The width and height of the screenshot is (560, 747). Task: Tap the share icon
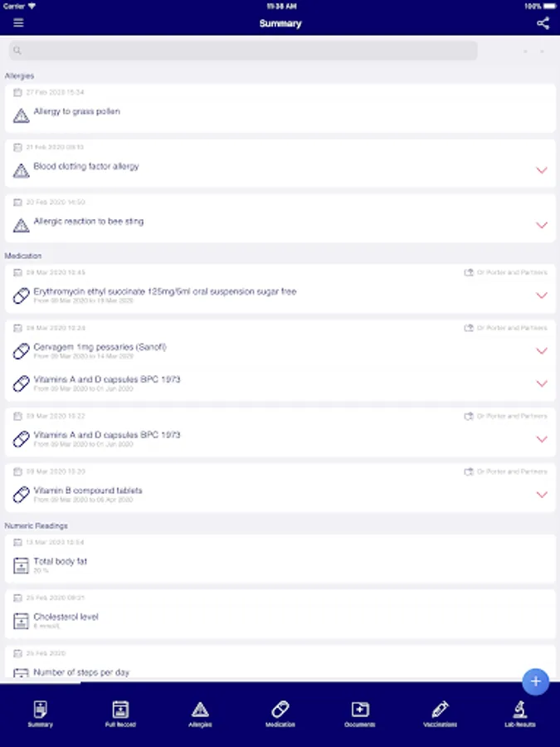[x=543, y=23]
